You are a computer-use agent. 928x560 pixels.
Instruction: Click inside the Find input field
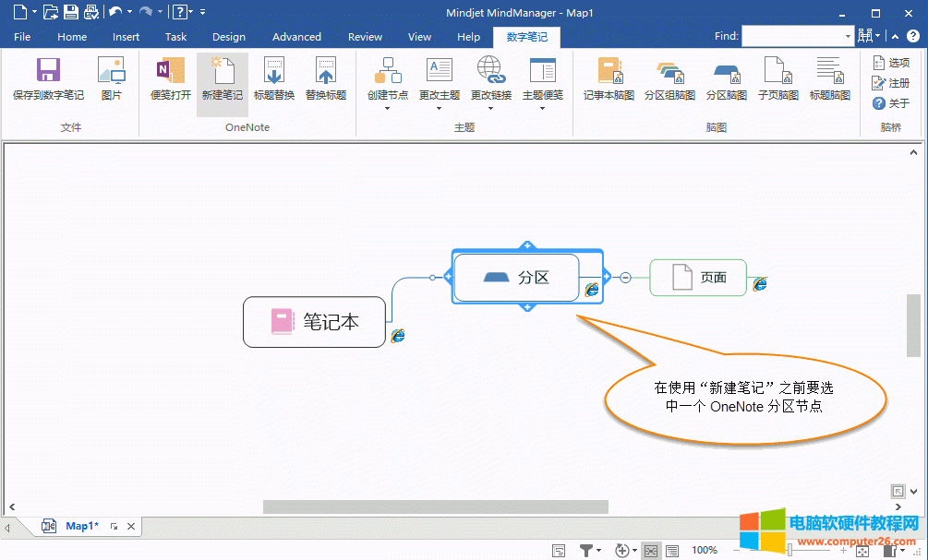[794, 36]
